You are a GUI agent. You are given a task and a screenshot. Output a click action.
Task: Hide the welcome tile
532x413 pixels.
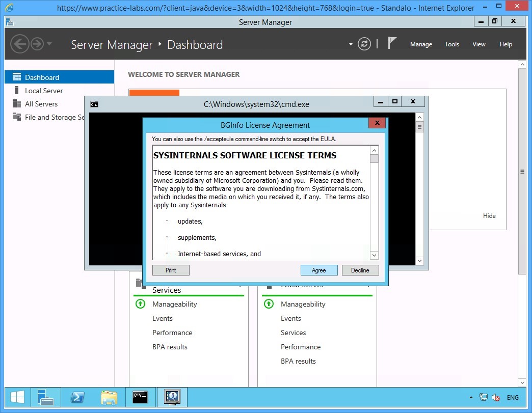click(x=489, y=216)
